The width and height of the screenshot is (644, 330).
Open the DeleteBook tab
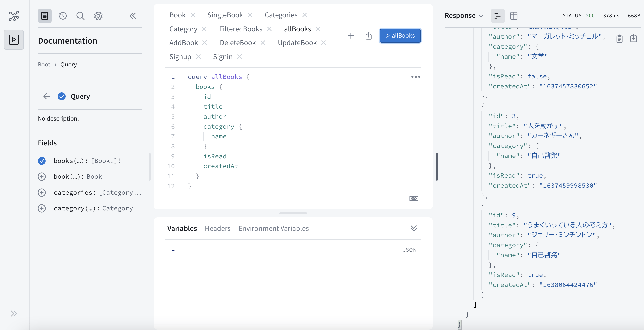point(238,43)
